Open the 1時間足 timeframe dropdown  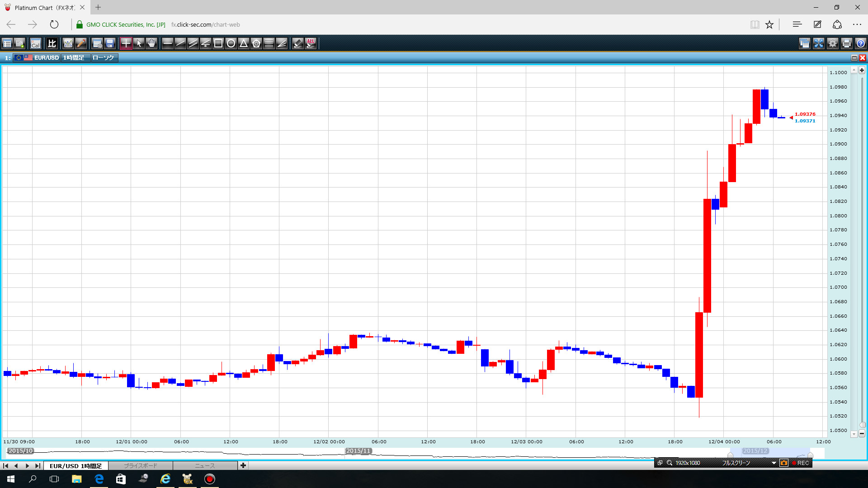pyautogui.click(x=74, y=58)
